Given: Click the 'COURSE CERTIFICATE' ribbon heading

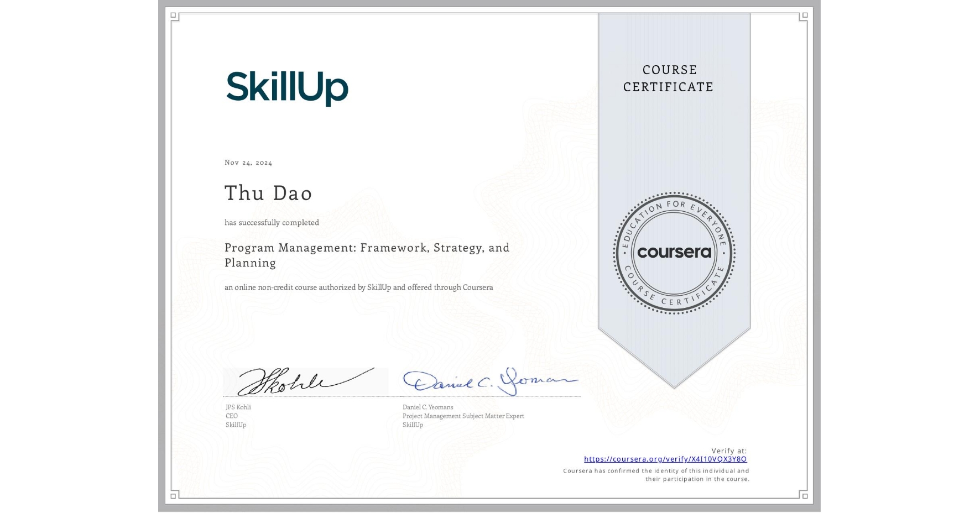Looking at the screenshot, I should (x=667, y=78).
